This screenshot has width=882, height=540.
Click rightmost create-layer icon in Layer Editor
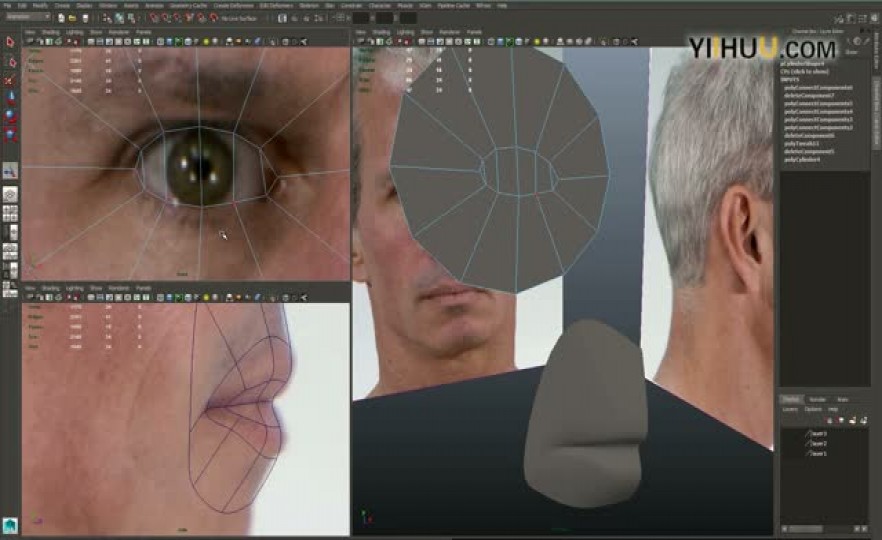tap(863, 420)
